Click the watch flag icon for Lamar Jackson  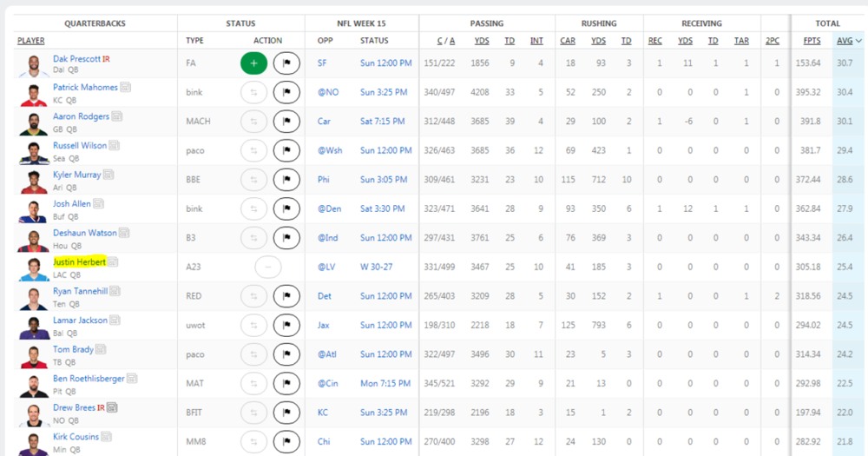(286, 325)
